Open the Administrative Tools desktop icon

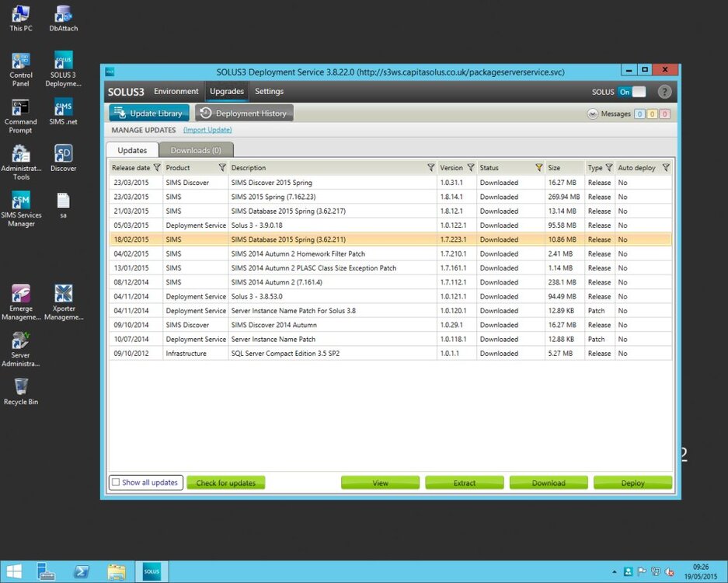point(21,163)
